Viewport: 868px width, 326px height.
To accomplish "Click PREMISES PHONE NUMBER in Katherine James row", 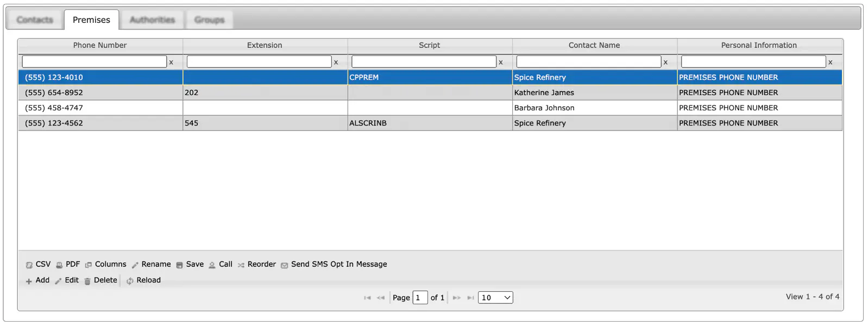I will (728, 93).
